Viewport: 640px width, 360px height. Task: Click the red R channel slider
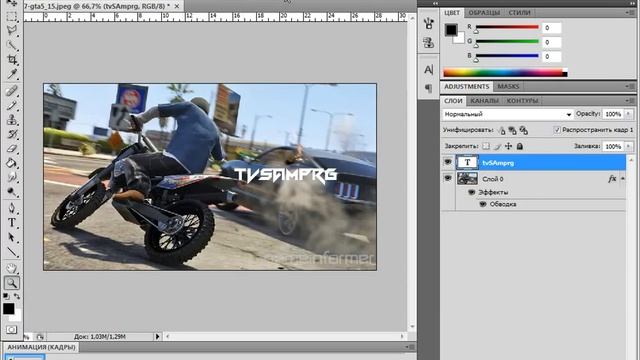pyautogui.click(x=507, y=27)
